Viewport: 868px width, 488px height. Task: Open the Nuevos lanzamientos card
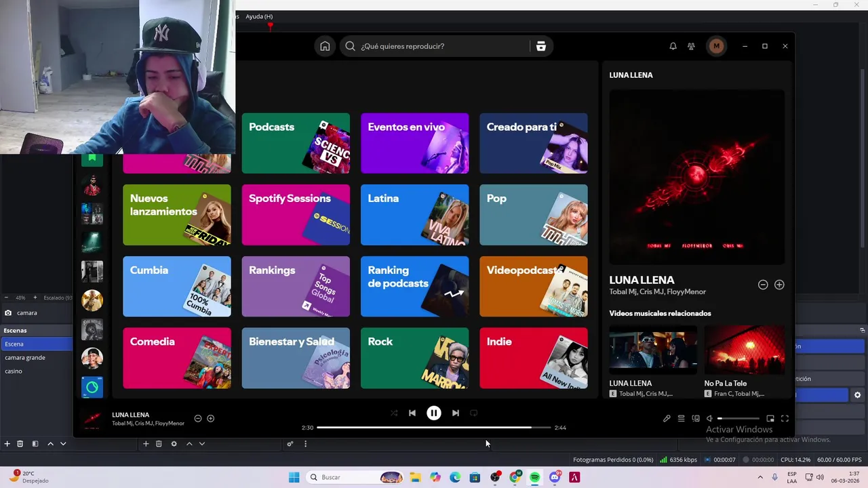click(x=177, y=215)
